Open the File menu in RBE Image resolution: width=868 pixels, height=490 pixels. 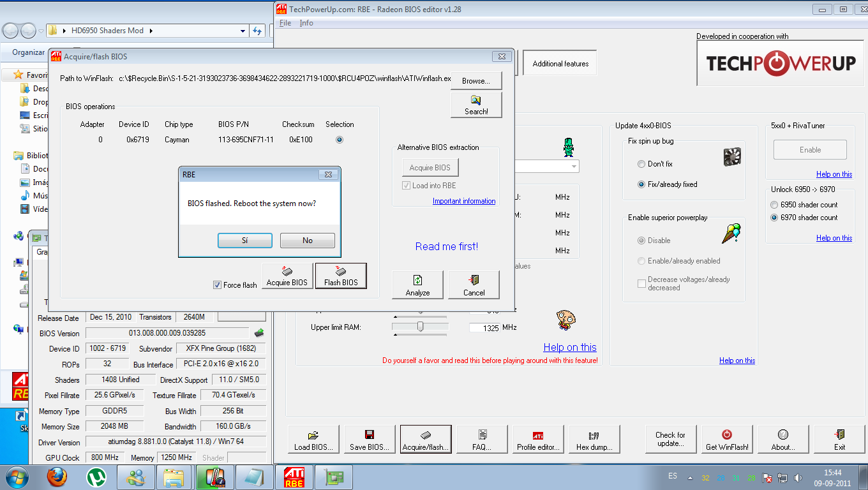285,23
